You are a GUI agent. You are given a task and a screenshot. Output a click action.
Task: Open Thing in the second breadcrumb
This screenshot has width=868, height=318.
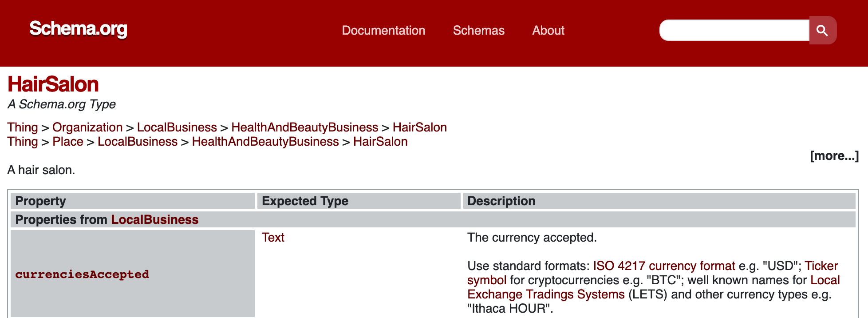tap(23, 142)
